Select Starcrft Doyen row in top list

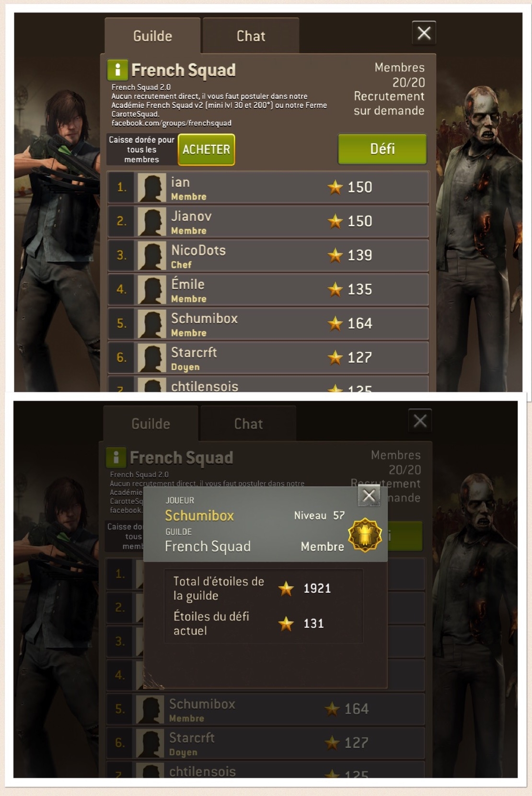click(268, 358)
